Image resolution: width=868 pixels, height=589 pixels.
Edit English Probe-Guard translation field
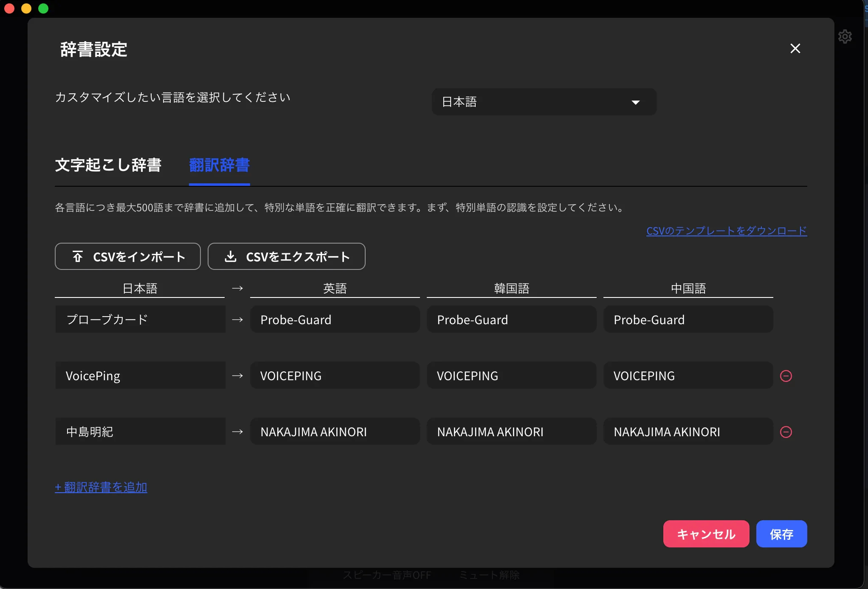[x=335, y=319]
